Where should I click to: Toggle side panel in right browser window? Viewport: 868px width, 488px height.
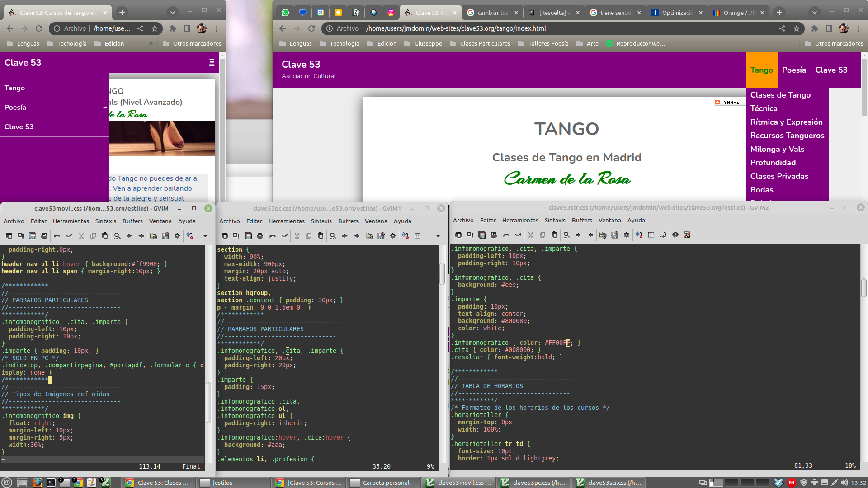(x=829, y=28)
